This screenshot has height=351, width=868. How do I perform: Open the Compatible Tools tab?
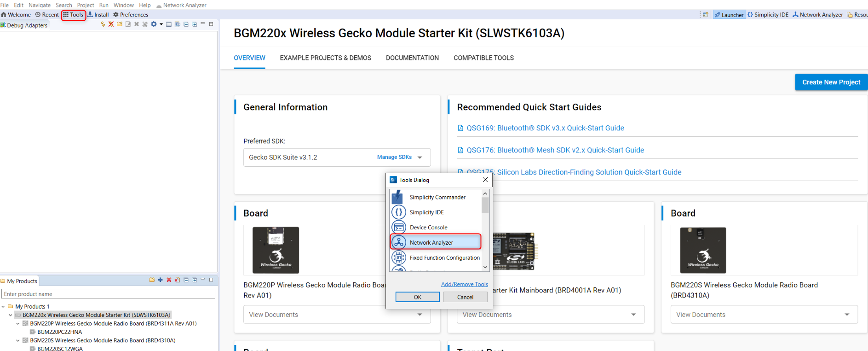(x=483, y=58)
